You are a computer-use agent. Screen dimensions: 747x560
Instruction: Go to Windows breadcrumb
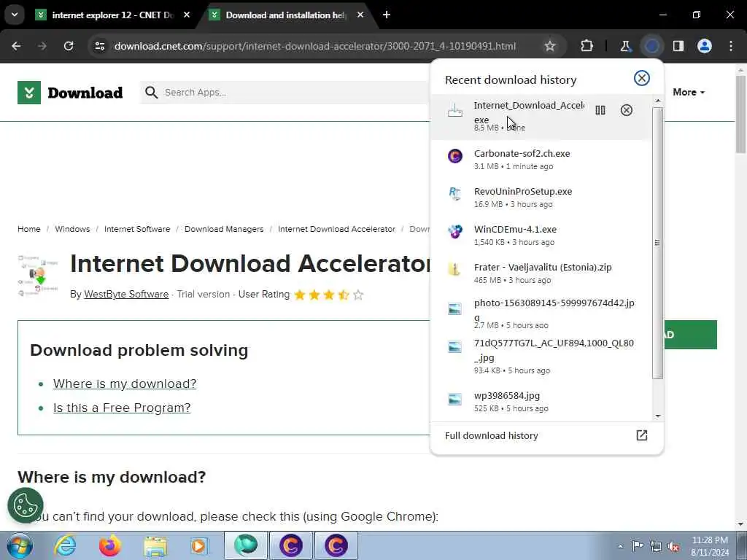coord(72,229)
